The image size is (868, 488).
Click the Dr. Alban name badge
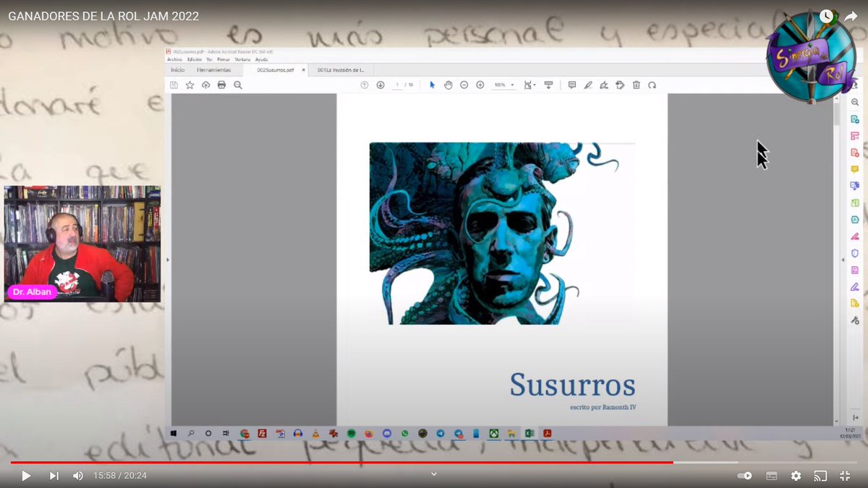(x=32, y=292)
